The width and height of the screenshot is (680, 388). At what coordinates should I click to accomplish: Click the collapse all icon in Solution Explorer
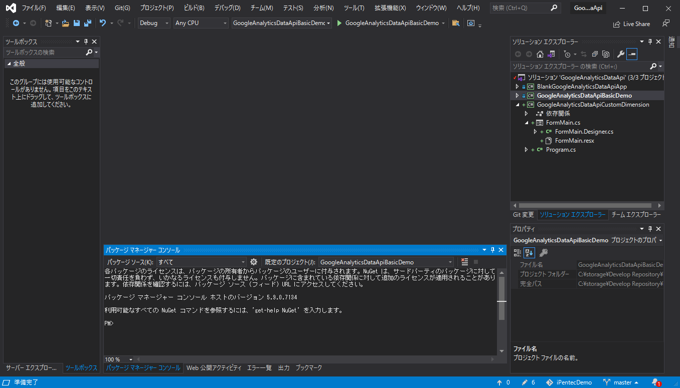(x=595, y=54)
